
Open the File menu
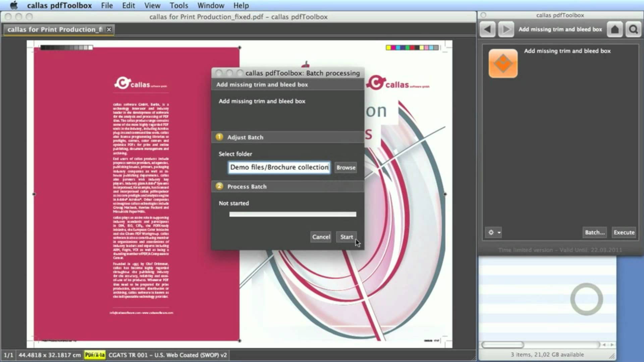click(107, 5)
